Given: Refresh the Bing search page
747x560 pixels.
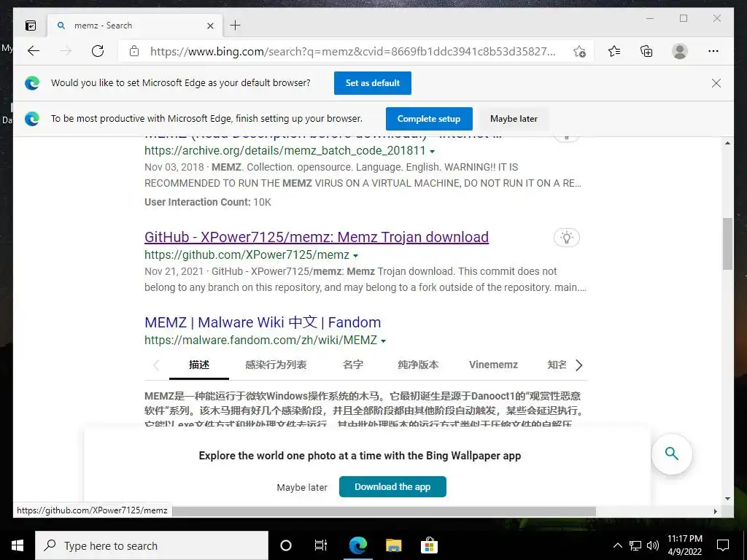Looking at the screenshot, I should pyautogui.click(x=98, y=51).
